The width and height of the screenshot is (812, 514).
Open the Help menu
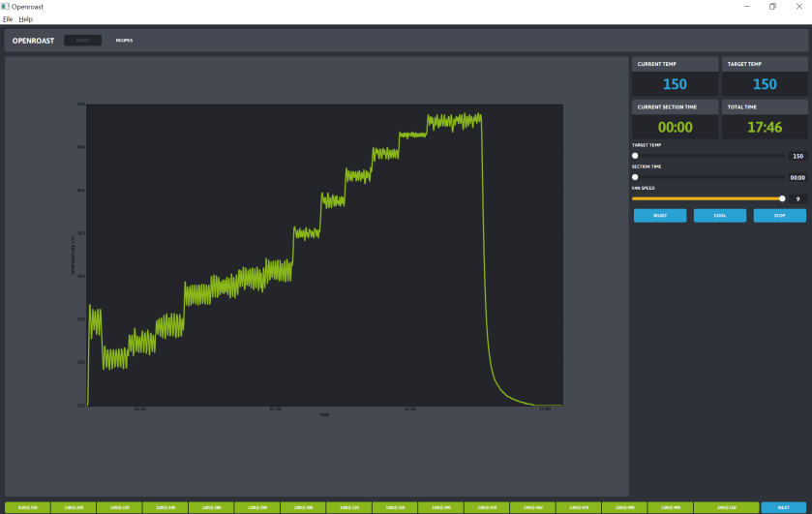pyautogui.click(x=25, y=18)
